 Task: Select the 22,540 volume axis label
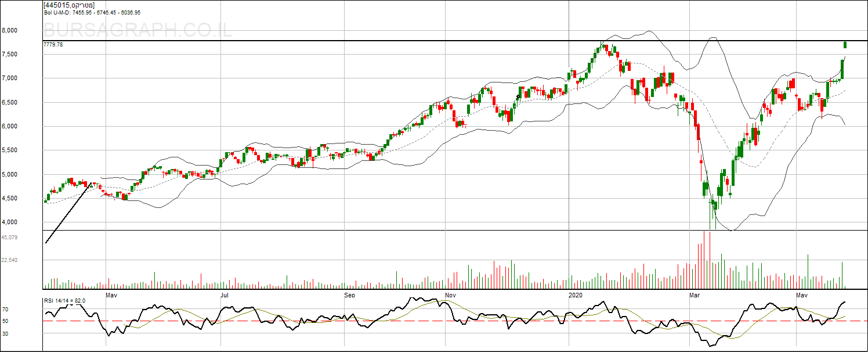point(9,260)
